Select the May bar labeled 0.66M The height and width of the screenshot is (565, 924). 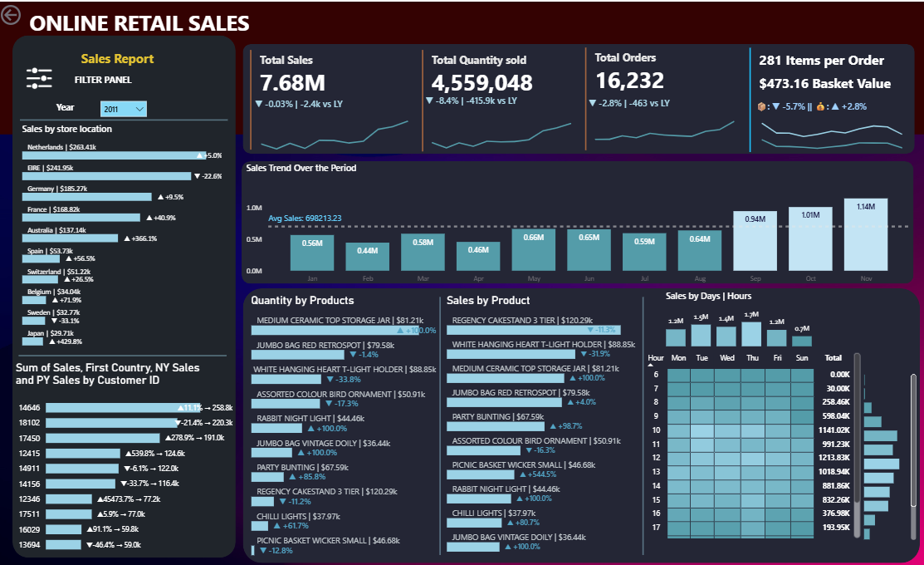pyautogui.click(x=534, y=250)
